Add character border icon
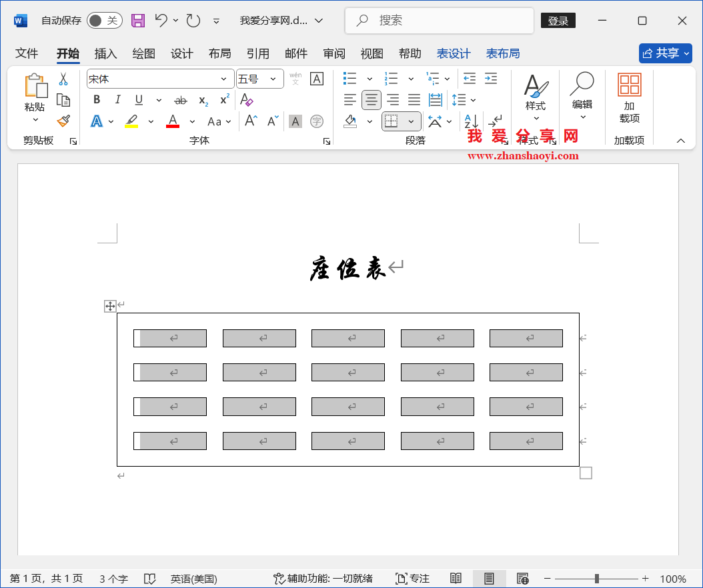The width and height of the screenshot is (703, 588). (x=317, y=79)
